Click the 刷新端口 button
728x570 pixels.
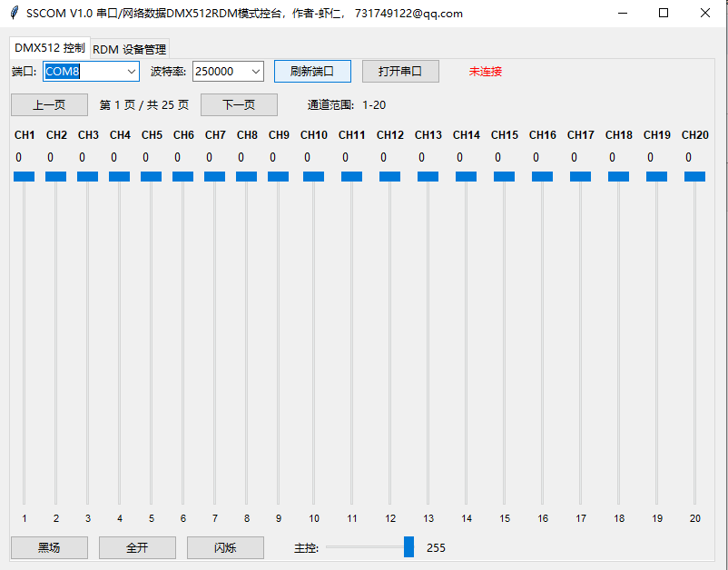point(312,71)
